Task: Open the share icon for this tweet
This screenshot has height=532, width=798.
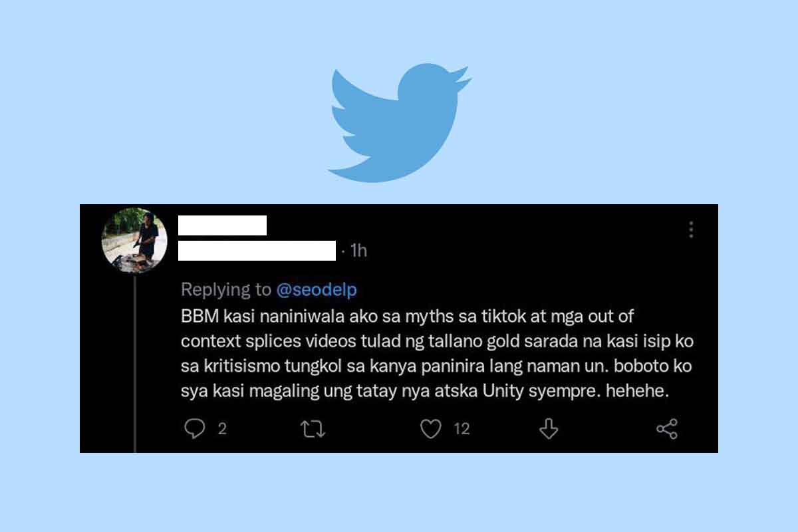Action: pos(667,429)
